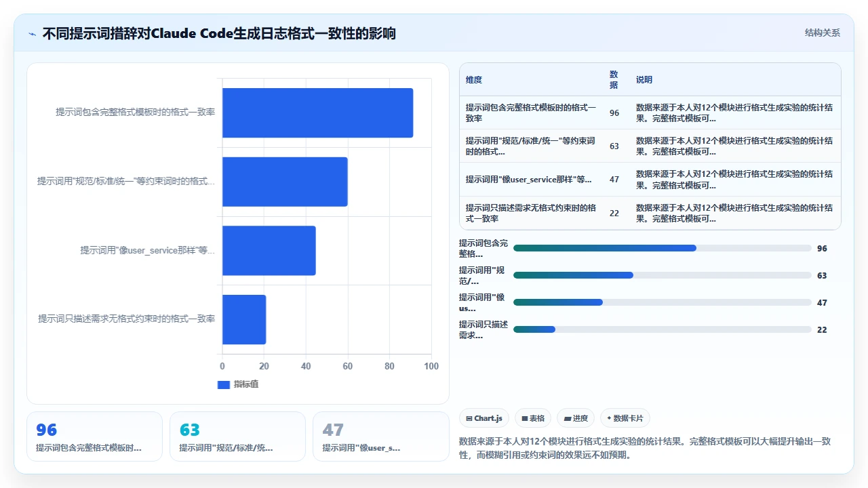Click the chart bar for 规范/标准/统一 约束词

tap(285, 182)
